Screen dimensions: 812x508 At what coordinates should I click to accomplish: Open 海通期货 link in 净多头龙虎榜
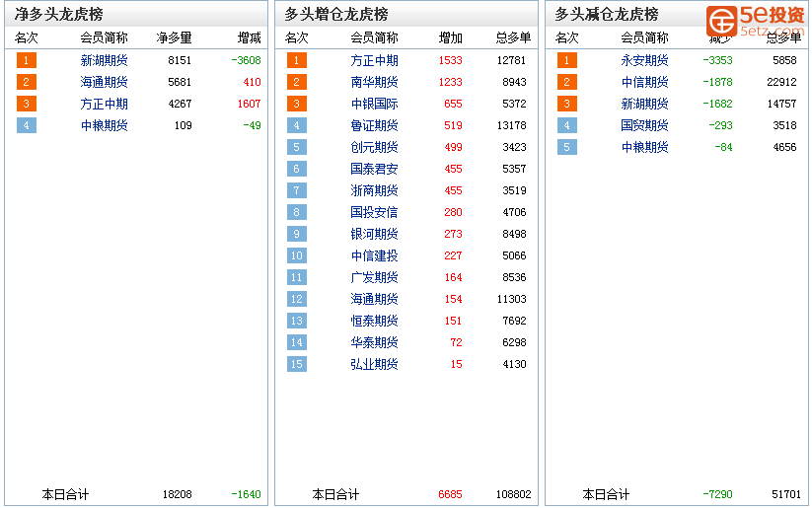pyautogui.click(x=104, y=82)
